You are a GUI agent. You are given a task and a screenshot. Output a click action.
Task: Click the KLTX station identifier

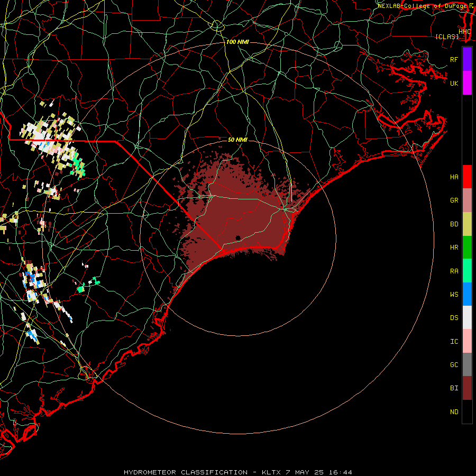pos(271,472)
